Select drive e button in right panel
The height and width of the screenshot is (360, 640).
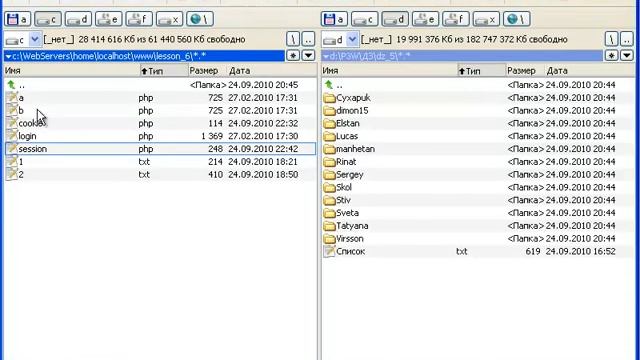pyautogui.click(x=425, y=19)
